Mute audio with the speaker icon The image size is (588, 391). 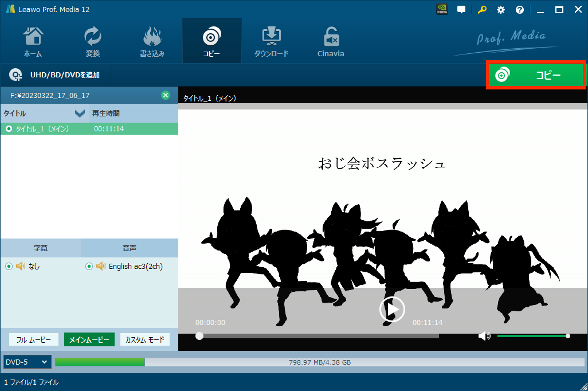(x=484, y=336)
